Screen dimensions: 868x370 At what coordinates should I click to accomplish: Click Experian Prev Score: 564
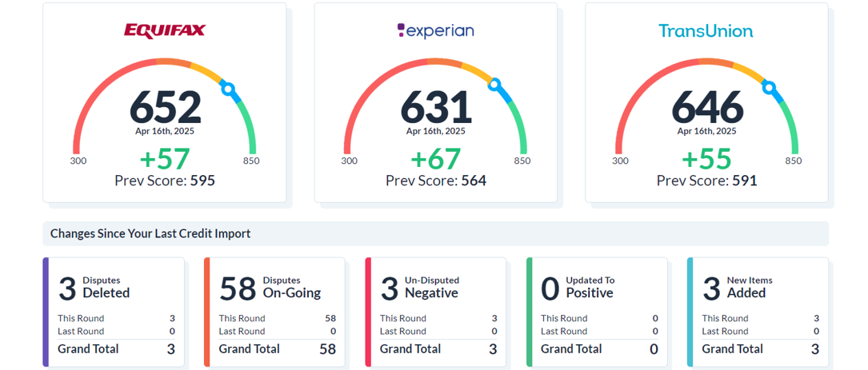[436, 181]
